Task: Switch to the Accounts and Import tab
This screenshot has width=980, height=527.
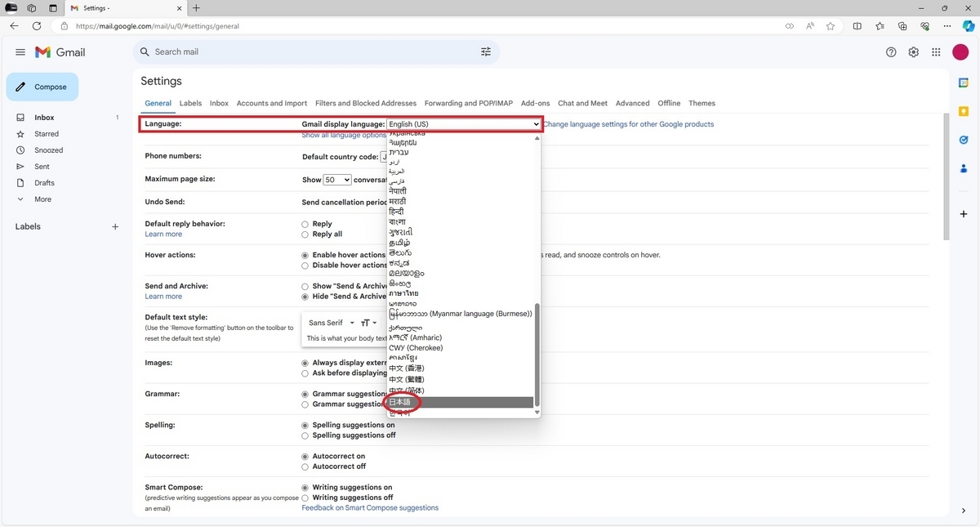Action: point(272,104)
